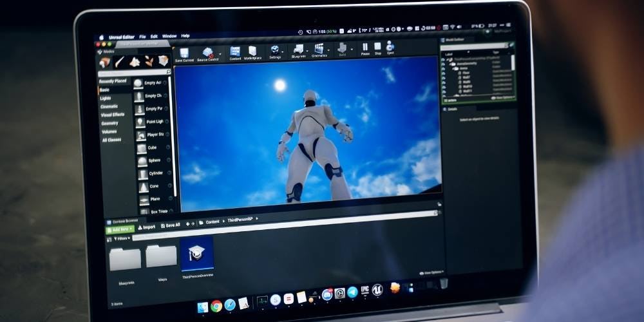The height and width of the screenshot is (322, 644).
Task: Select the Cylinder primitive icon
Action: coord(143,174)
